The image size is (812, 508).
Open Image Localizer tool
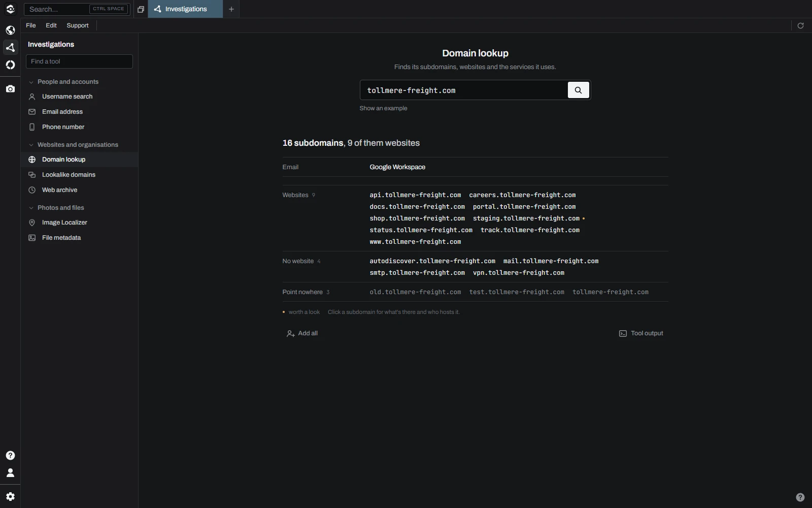coord(80,223)
